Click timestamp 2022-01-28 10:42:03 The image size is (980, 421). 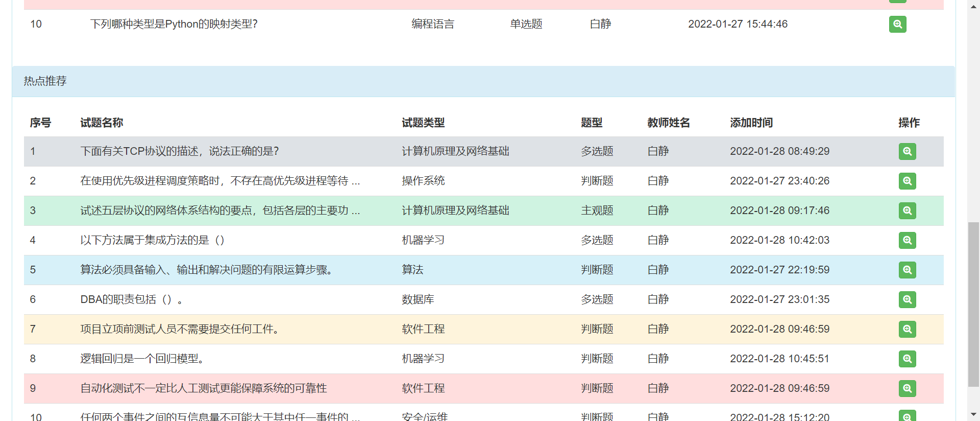[780, 240]
